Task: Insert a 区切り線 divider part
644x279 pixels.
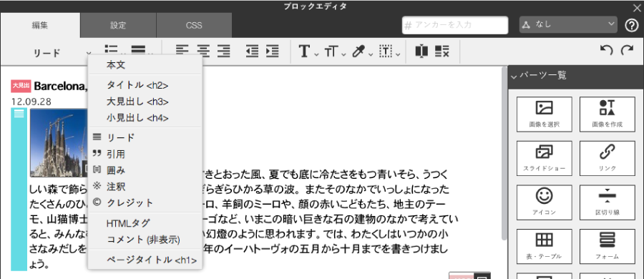Action: [x=608, y=202]
